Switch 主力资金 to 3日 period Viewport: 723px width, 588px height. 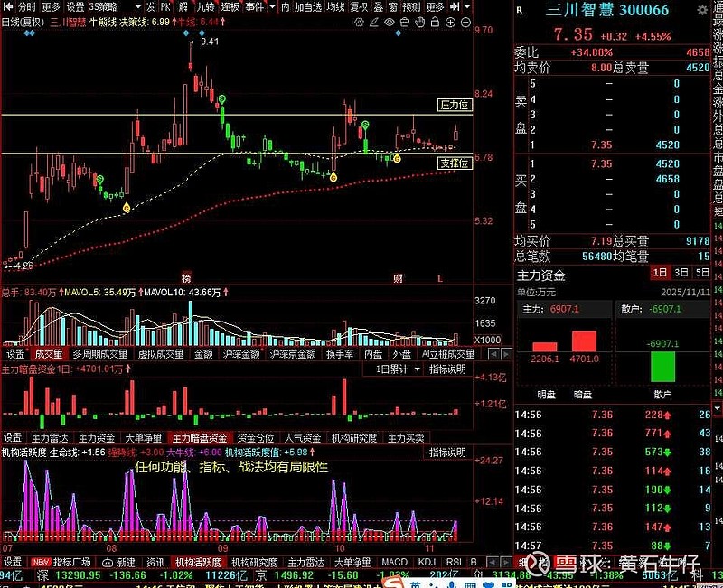(x=681, y=273)
